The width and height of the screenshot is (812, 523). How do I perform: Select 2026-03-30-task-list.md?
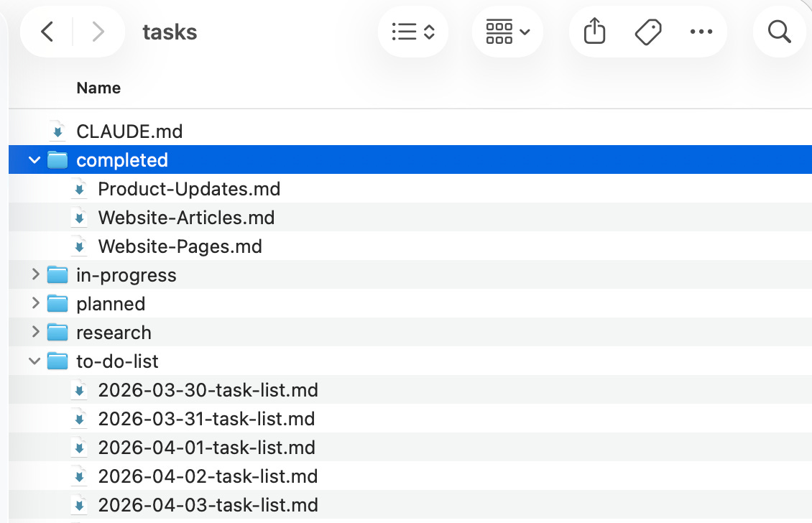point(208,390)
